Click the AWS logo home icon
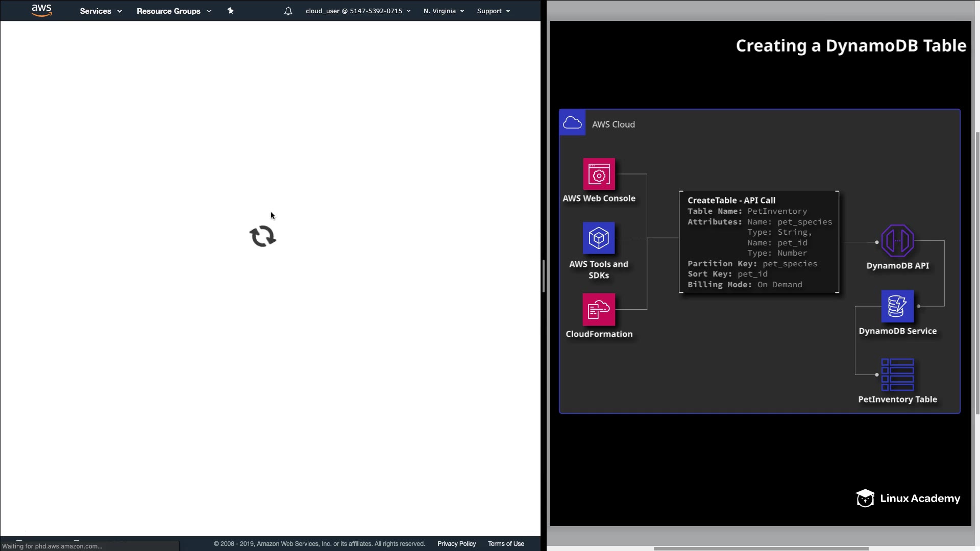Viewport: 980px width, 551px height. (x=41, y=11)
